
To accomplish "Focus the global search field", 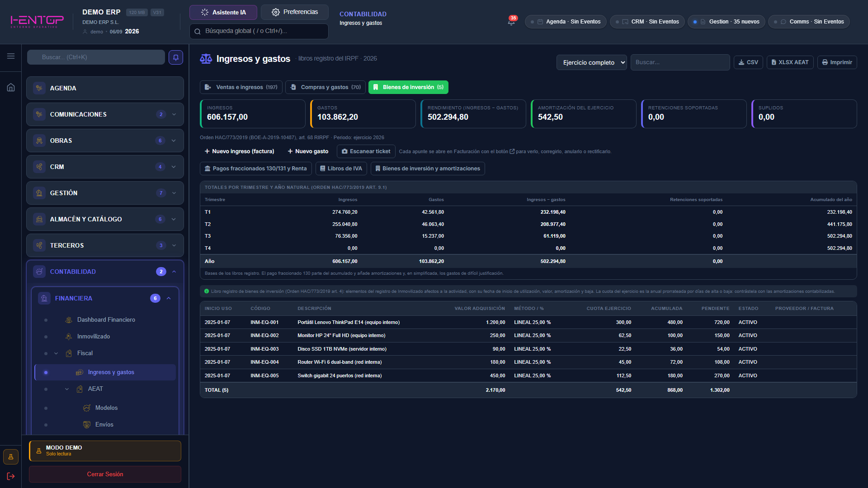I will click(259, 31).
